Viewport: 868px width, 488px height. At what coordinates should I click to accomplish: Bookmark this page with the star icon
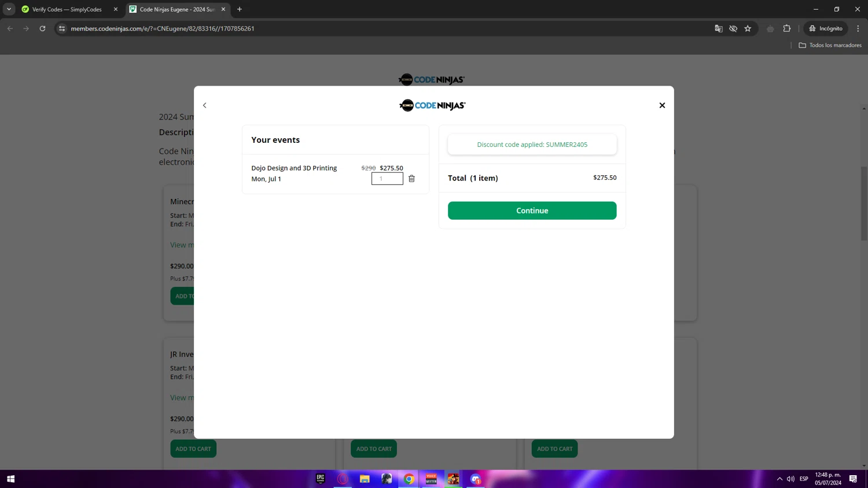pyautogui.click(x=748, y=28)
